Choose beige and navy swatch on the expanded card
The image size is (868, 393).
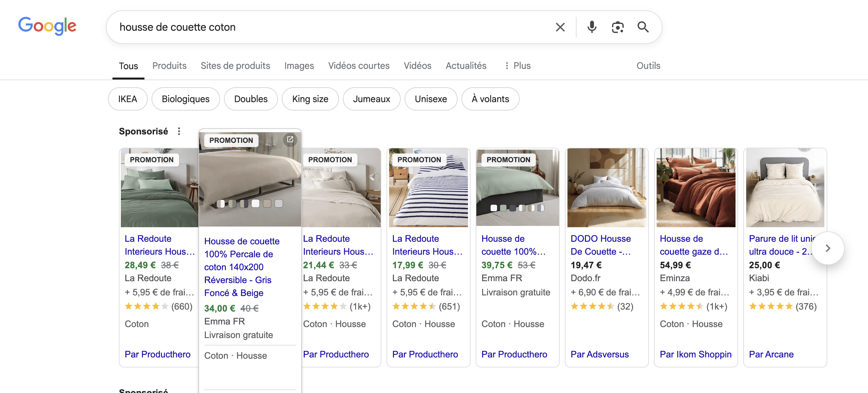click(x=244, y=204)
